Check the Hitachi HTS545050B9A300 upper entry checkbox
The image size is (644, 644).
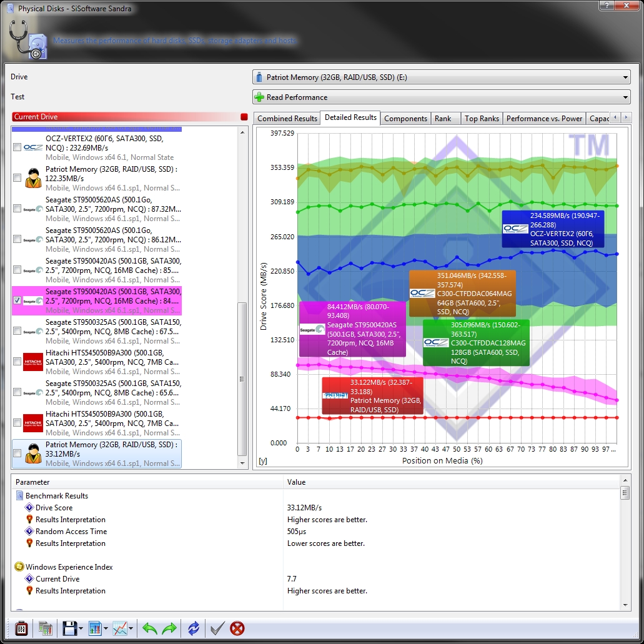pyautogui.click(x=17, y=362)
